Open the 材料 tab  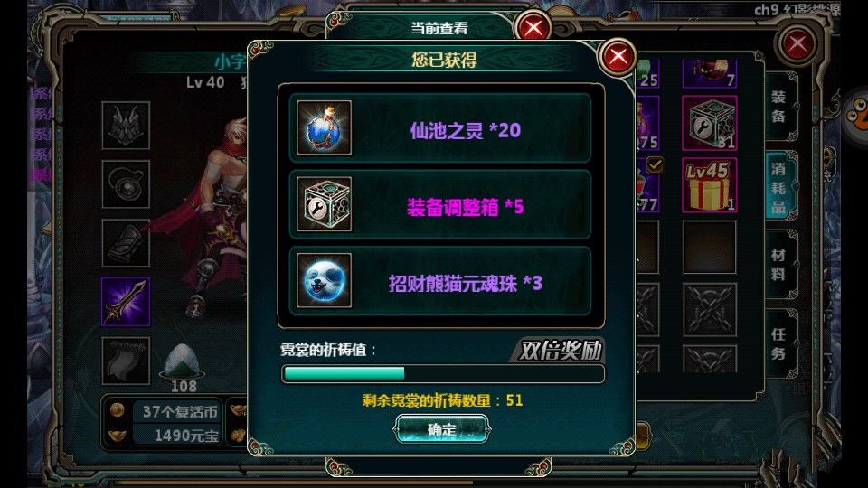779,265
